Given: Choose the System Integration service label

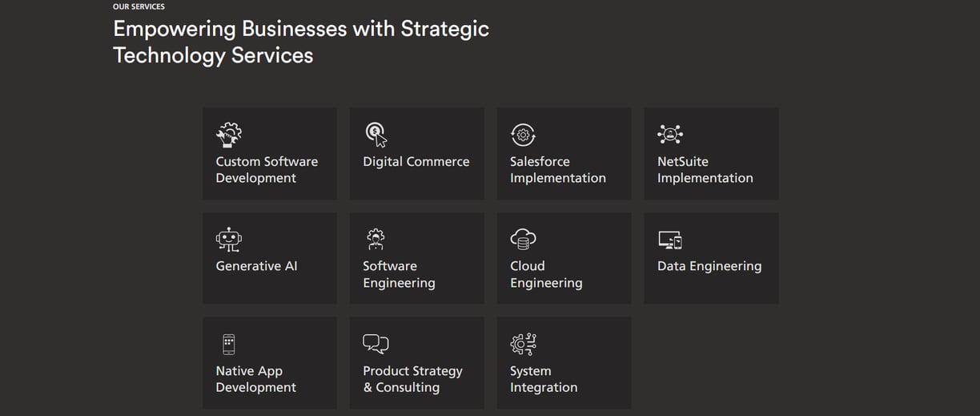Looking at the screenshot, I should (x=544, y=379).
